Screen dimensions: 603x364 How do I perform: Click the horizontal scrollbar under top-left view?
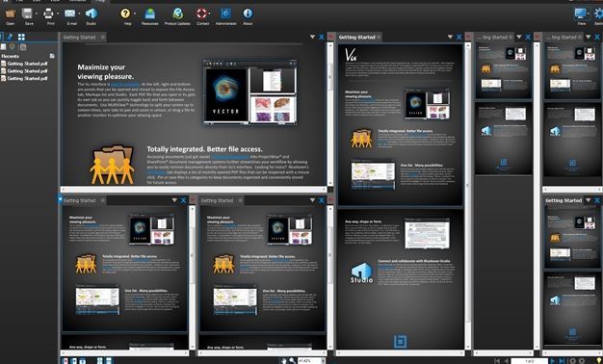194,189
